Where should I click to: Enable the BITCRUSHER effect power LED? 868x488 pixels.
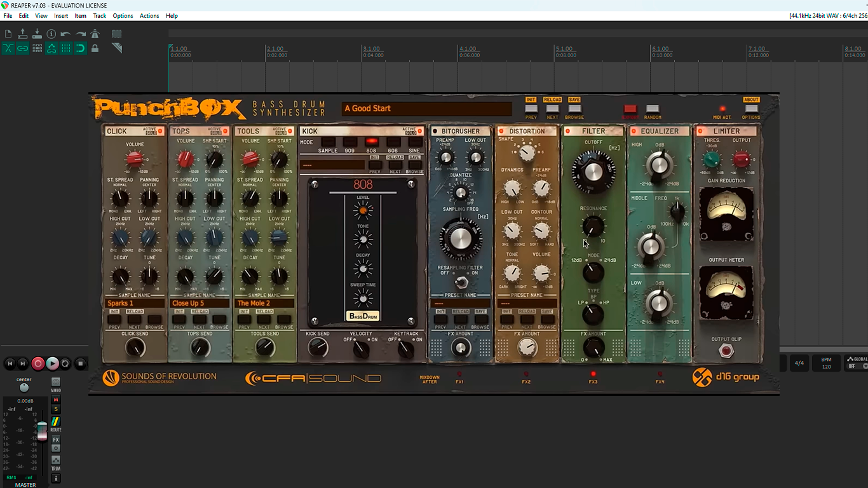click(435, 132)
